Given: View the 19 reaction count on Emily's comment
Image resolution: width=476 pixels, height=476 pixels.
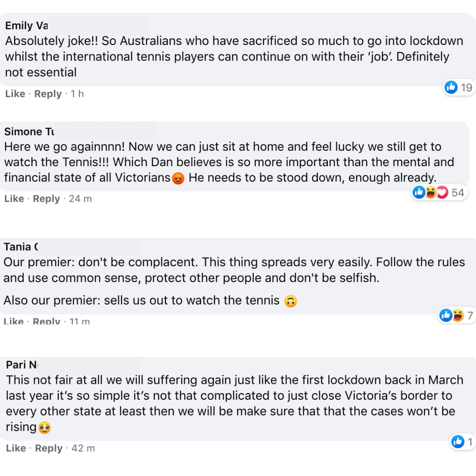Looking at the screenshot, I should pyautogui.click(x=466, y=87).
